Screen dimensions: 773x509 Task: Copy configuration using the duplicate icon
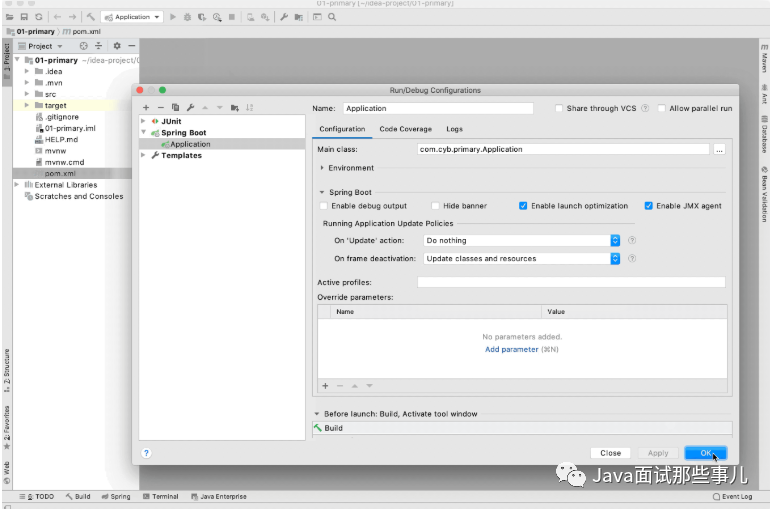pos(176,108)
